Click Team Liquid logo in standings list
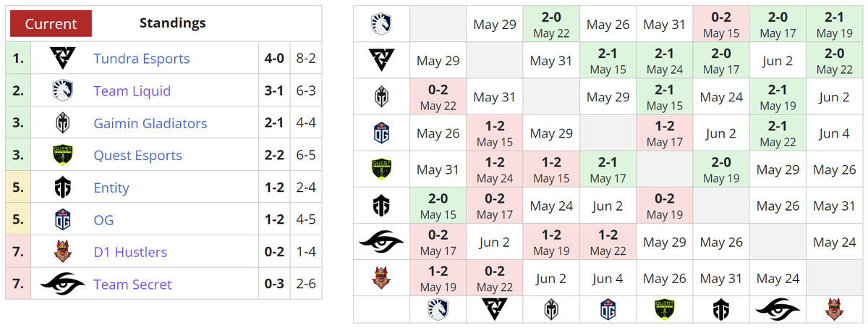868x328 pixels. (x=62, y=91)
